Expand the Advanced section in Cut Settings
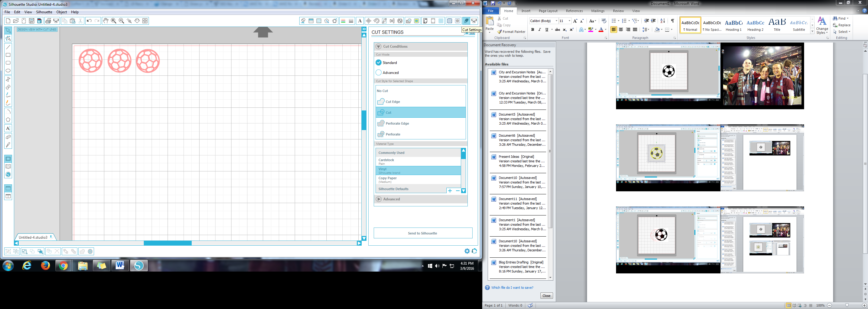Image resolution: width=868 pixels, height=309 pixels. point(379,199)
